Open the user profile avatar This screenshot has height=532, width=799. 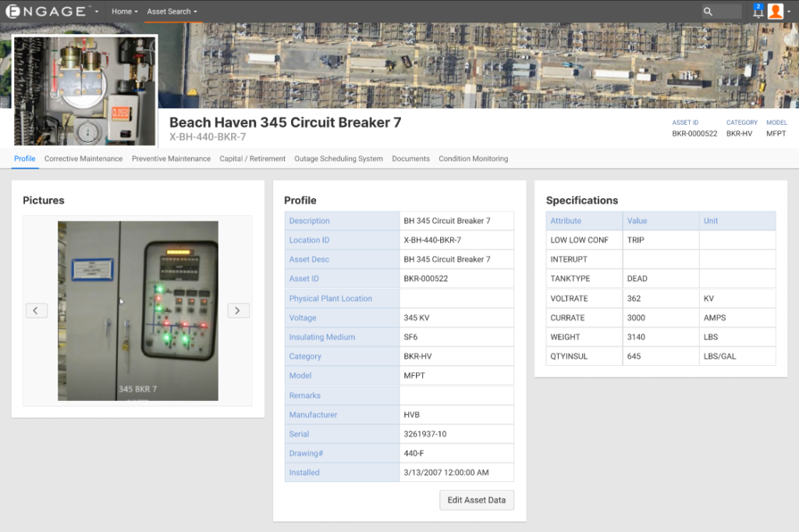point(776,12)
